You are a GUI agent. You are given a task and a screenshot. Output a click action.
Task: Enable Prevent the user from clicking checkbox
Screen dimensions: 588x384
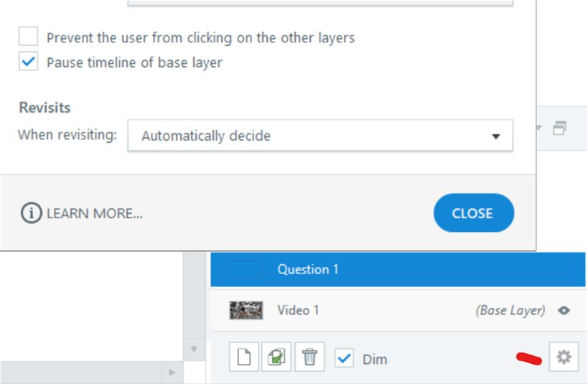tap(28, 37)
